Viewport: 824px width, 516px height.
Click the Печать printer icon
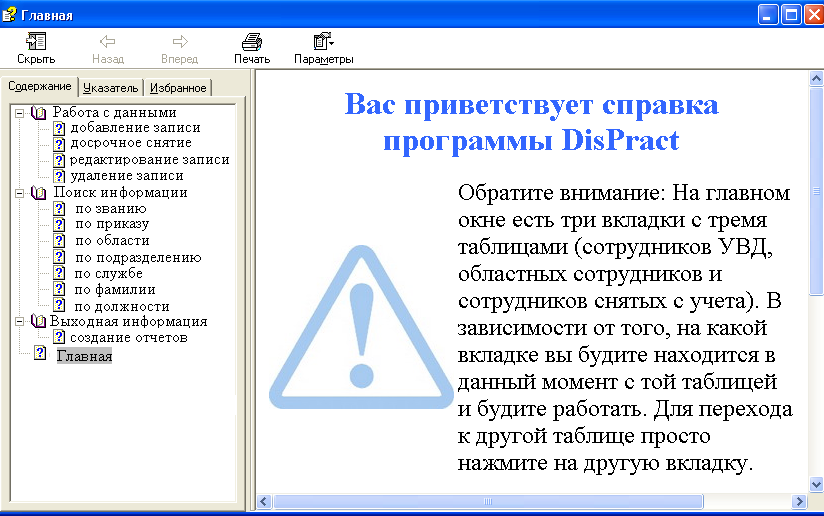point(252,42)
